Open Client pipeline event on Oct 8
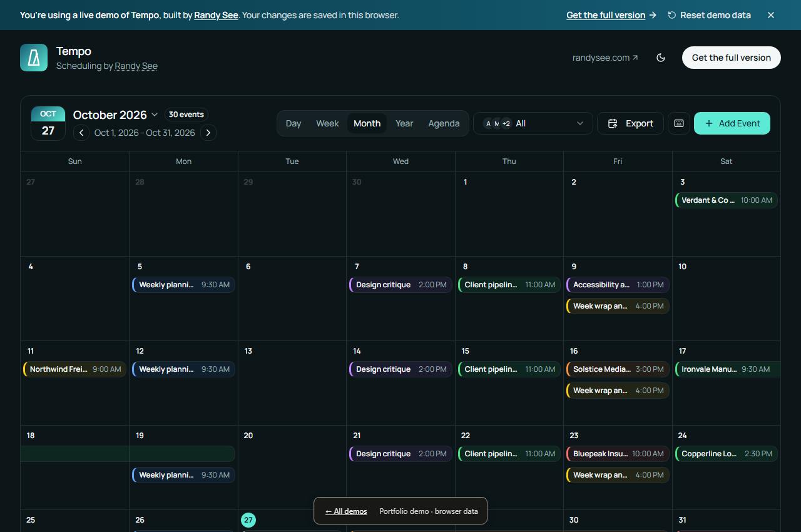The height and width of the screenshot is (532, 801). [x=509, y=285]
